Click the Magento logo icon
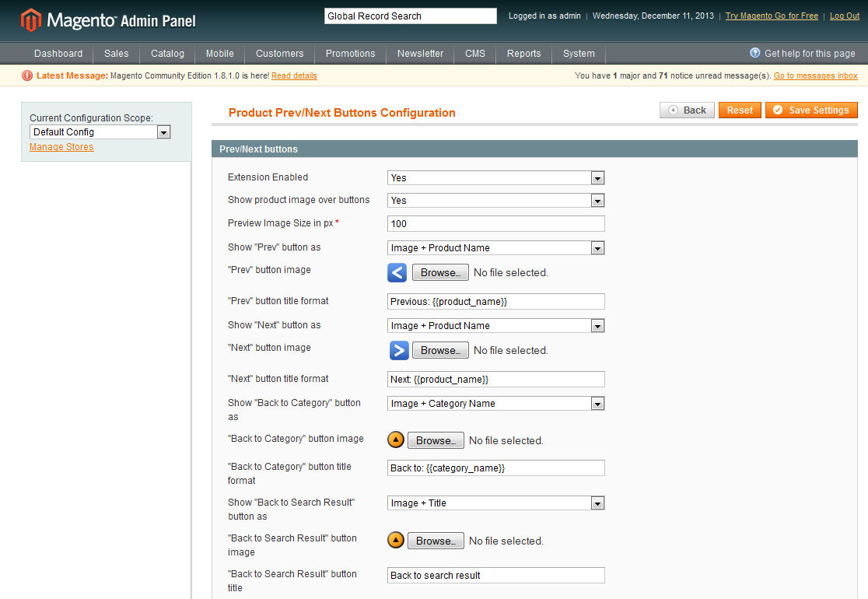Image resolution: width=868 pixels, height=599 pixels. [x=31, y=20]
